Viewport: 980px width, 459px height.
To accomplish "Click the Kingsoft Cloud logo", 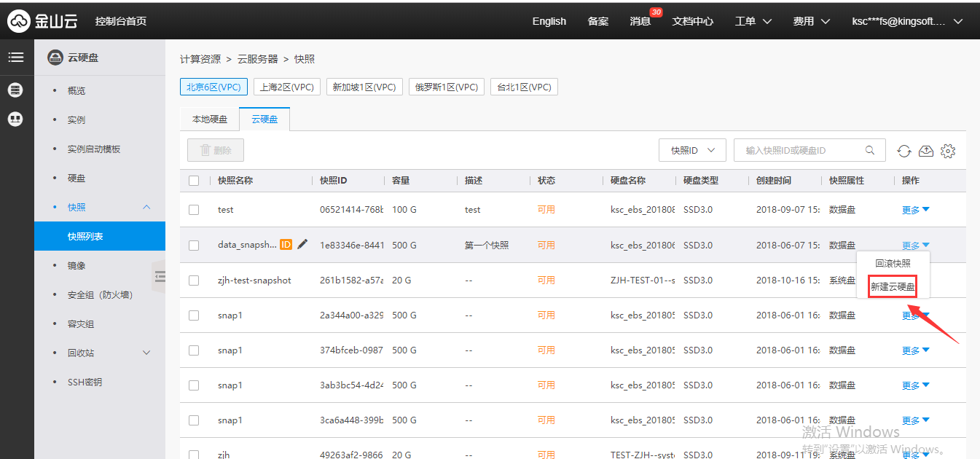I will point(42,21).
